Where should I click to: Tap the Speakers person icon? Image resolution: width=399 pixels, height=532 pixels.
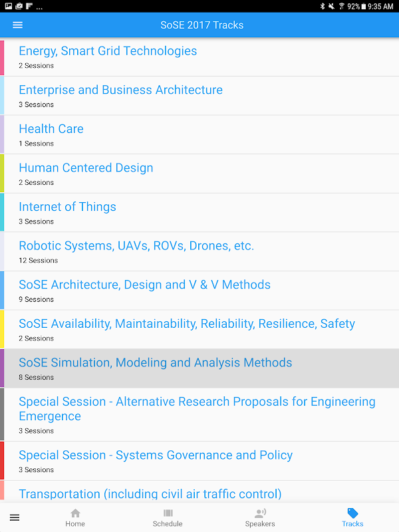click(x=260, y=513)
